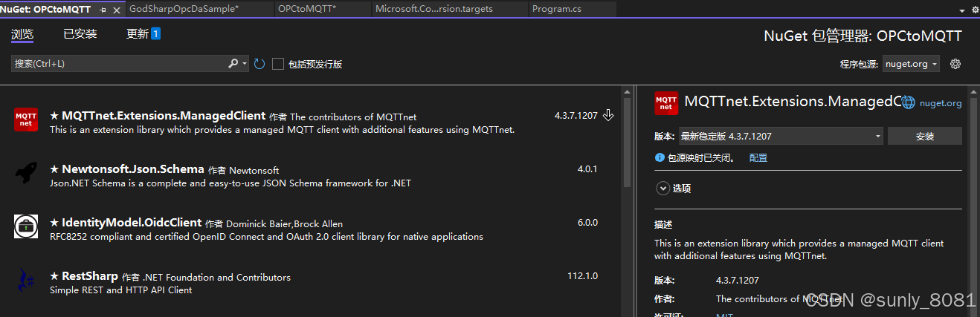Focus the 搜索(Ctrl+L) search box
980x317 pixels.
(x=119, y=64)
